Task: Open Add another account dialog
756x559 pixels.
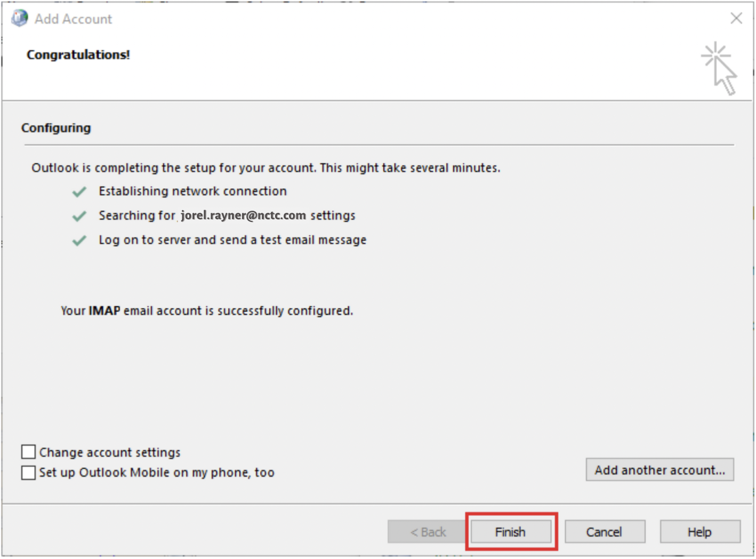Action: (660, 470)
